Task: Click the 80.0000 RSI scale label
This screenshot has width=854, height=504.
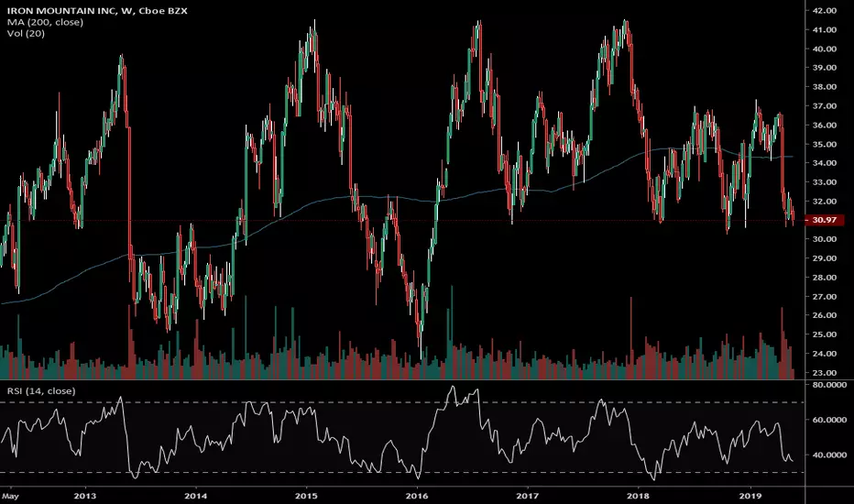Action: pyautogui.click(x=829, y=385)
